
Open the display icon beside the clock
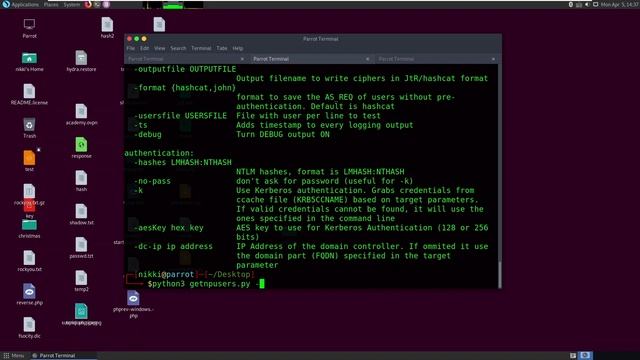(596, 4)
